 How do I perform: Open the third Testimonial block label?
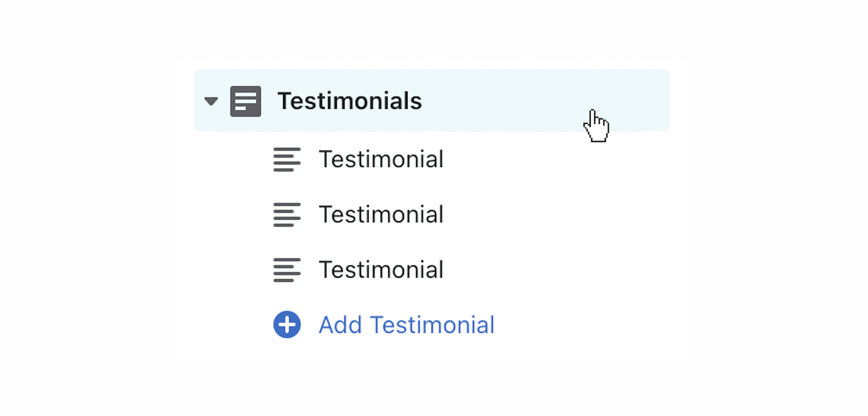tap(381, 270)
